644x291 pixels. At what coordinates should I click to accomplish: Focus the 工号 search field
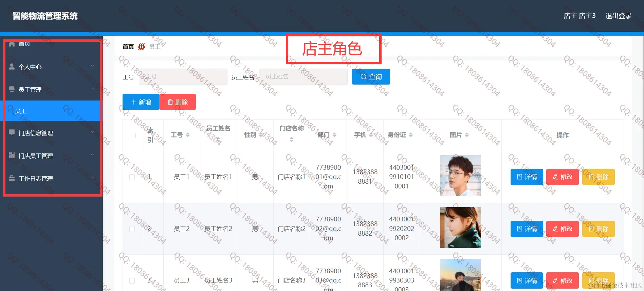[x=183, y=77]
